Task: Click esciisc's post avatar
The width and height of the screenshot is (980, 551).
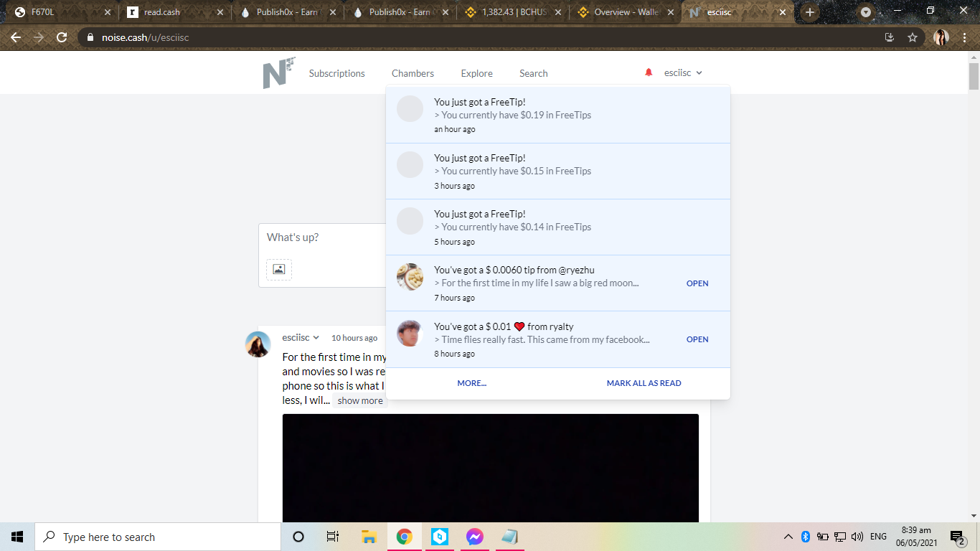Action: pos(258,344)
